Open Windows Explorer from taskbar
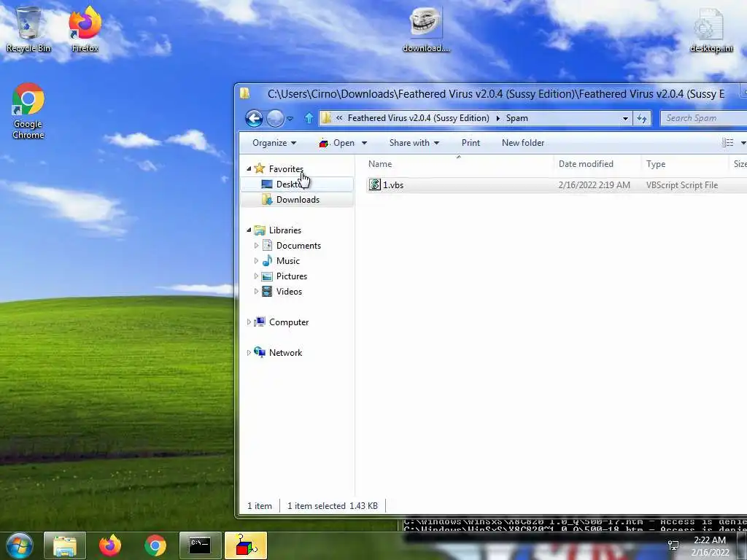This screenshot has height=560, width=747. [65, 545]
